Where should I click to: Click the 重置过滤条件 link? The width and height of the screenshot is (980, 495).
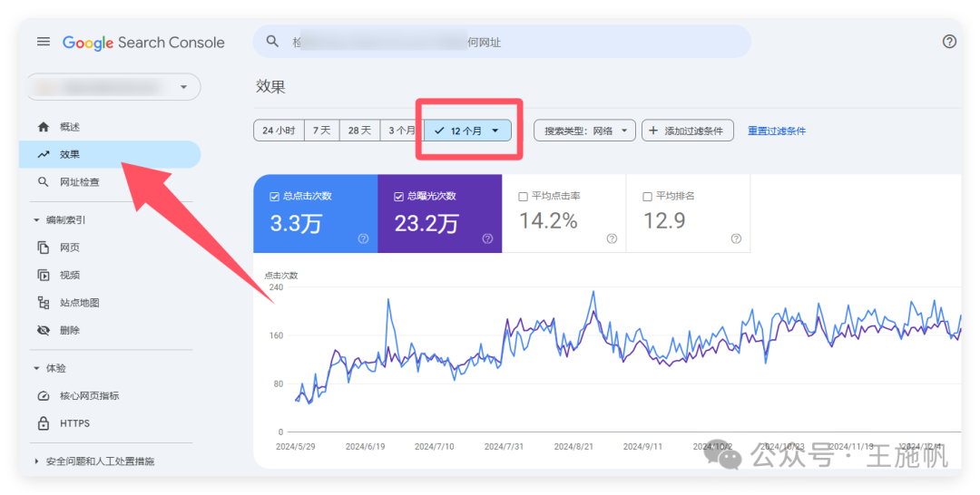pos(777,131)
